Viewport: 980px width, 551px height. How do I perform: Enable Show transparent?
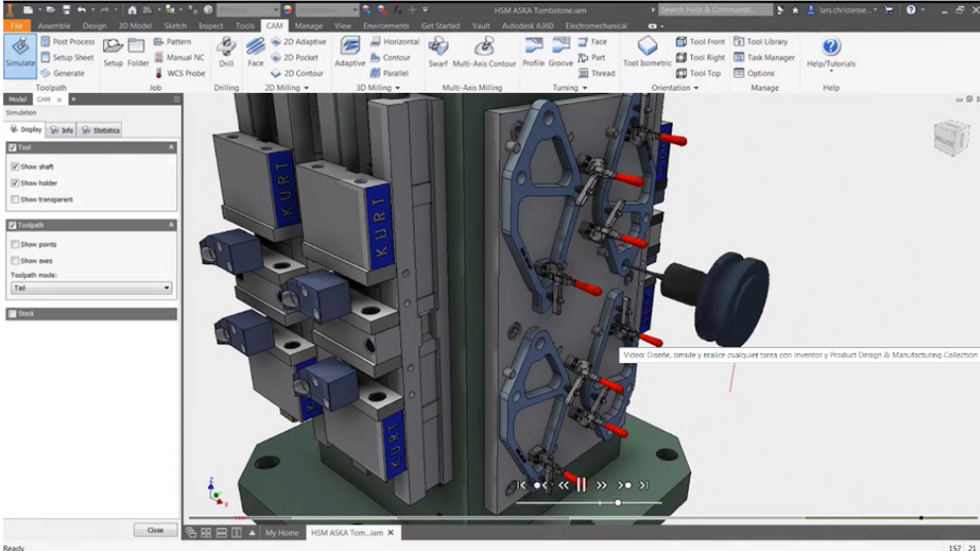click(x=15, y=199)
